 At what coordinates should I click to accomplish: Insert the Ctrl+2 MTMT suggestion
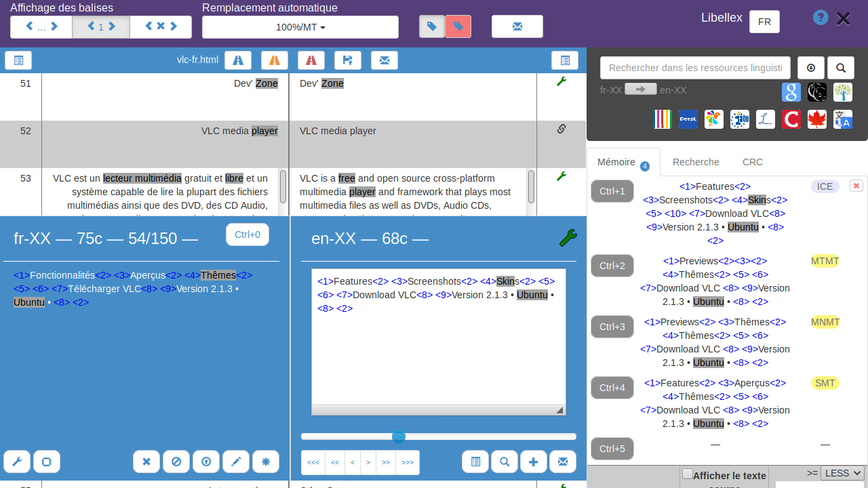point(612,266)
